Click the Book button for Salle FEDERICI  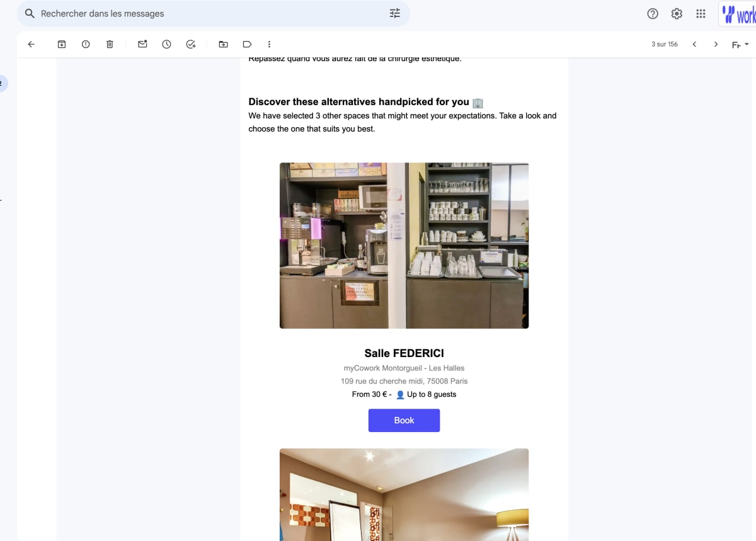404,420
